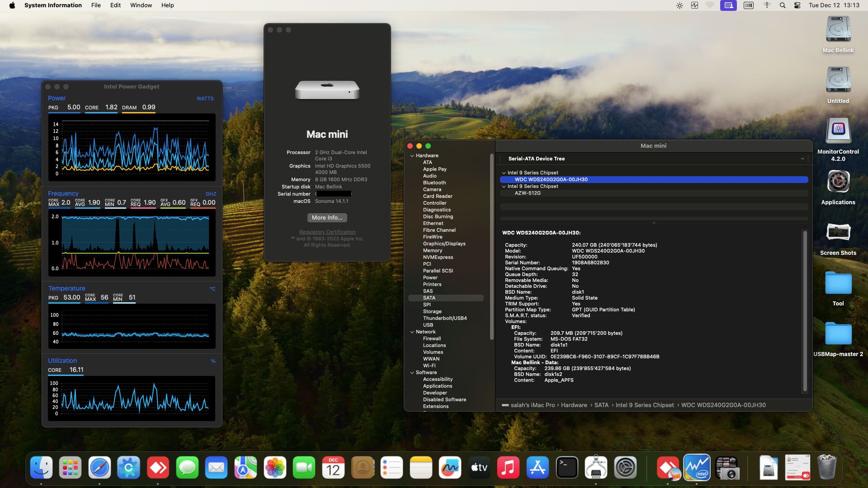Collapse the Hardware section in sidebar
Image resolution: width=868 pixels, height=488 pixels.
(412, 155)
